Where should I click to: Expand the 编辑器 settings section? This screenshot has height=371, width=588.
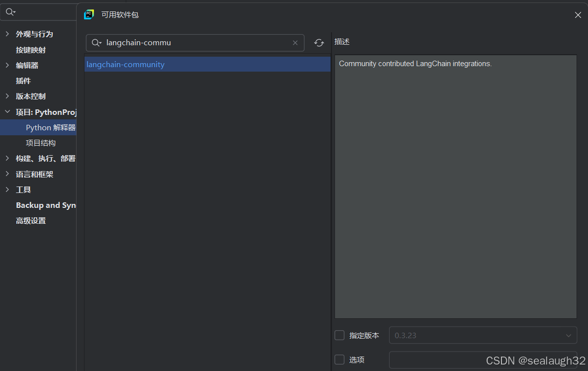point(7,65)
